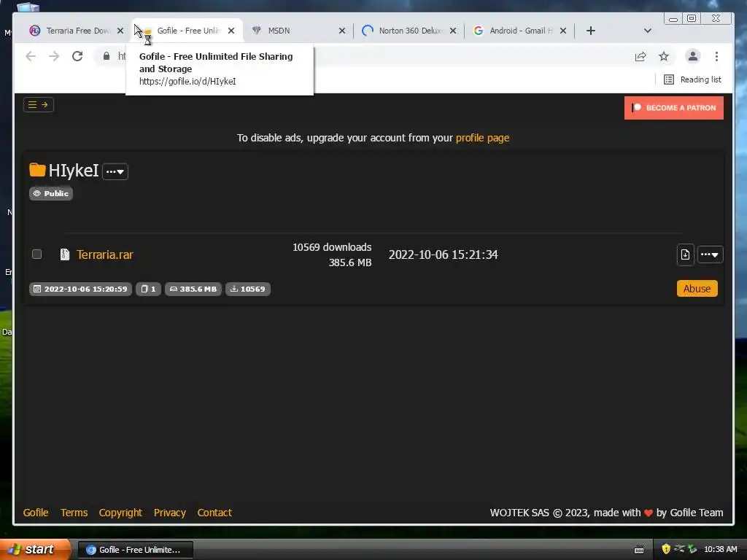This screenshot has width=747, height=560.
Task: Open the Copyright footer link
Action: 120,513
